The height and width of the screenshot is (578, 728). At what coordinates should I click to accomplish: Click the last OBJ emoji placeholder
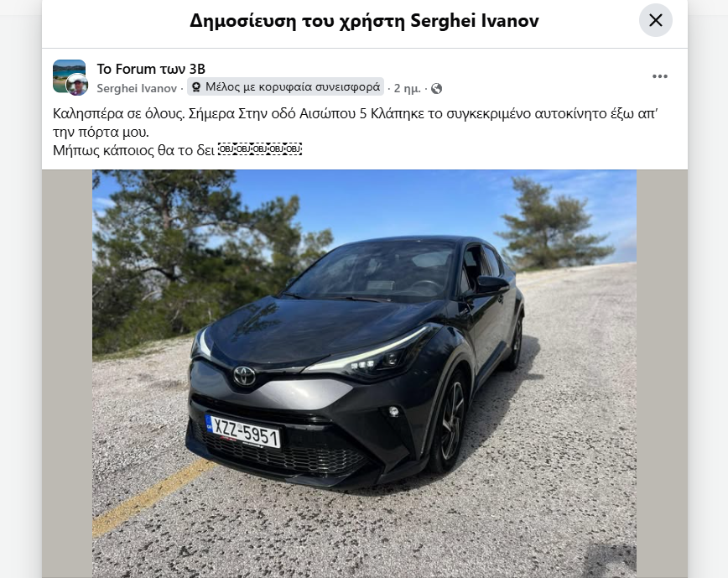pos(294,149)
